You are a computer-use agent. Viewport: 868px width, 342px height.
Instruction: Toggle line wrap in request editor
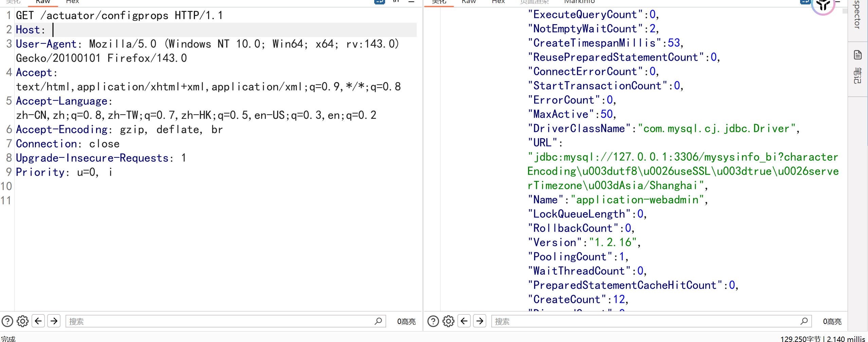379,1
